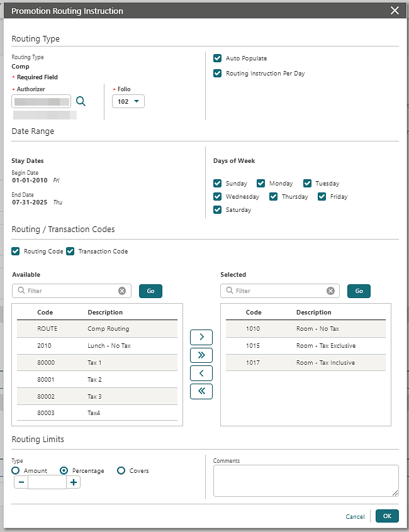Select 1015 Room - Tax Exclusive row
Viewport: 409px width, 532px height.
pyautogui.click(x=305, y=346)
